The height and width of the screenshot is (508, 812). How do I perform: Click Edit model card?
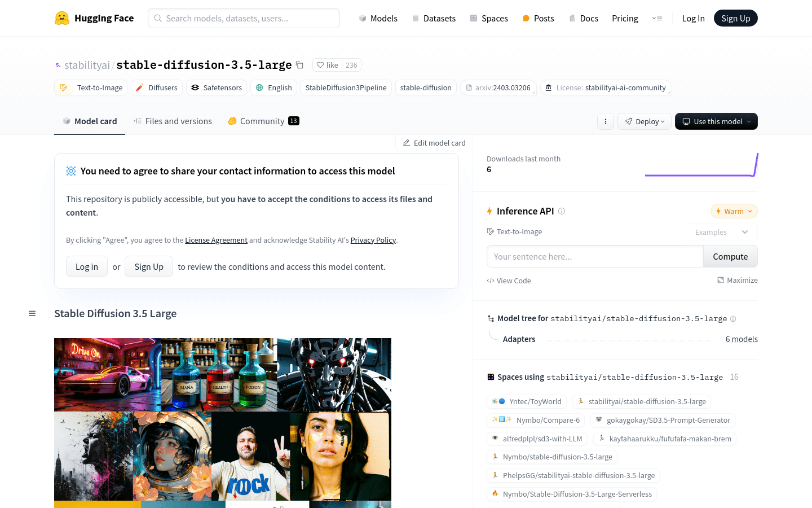[434, 143]
